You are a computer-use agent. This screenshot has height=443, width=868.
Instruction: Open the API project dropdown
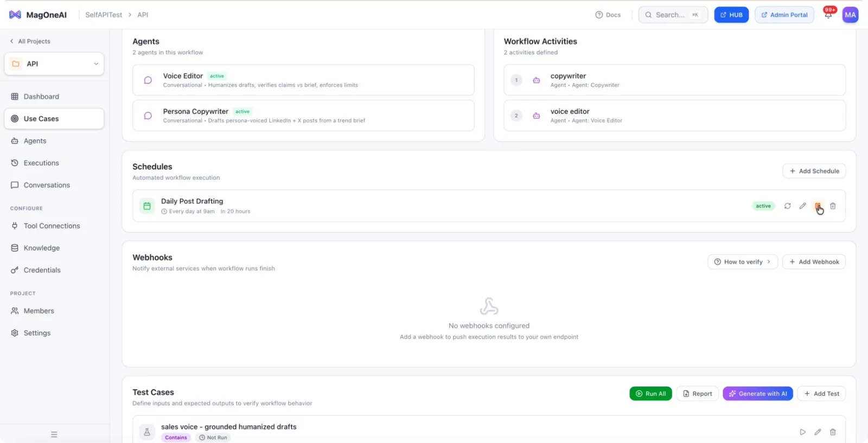54,64
